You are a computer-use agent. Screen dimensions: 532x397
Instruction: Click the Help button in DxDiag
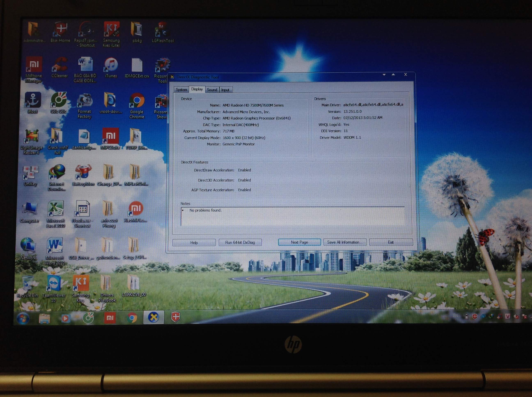pos(194,242)
